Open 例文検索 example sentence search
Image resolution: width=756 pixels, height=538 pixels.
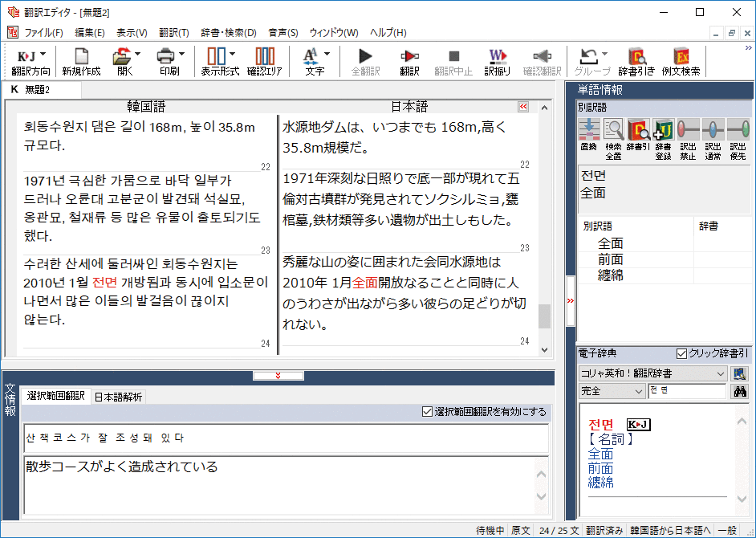coord(681,61)
